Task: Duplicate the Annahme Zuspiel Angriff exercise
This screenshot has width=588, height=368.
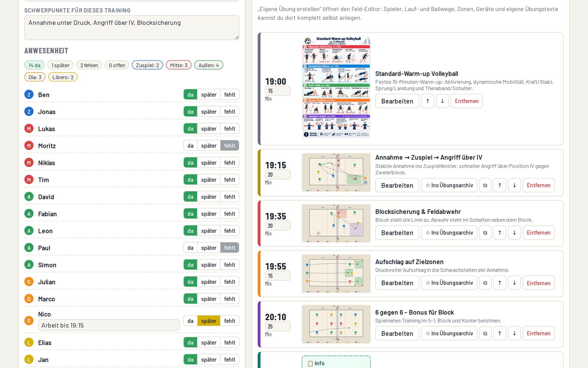Action: (485, 185)
